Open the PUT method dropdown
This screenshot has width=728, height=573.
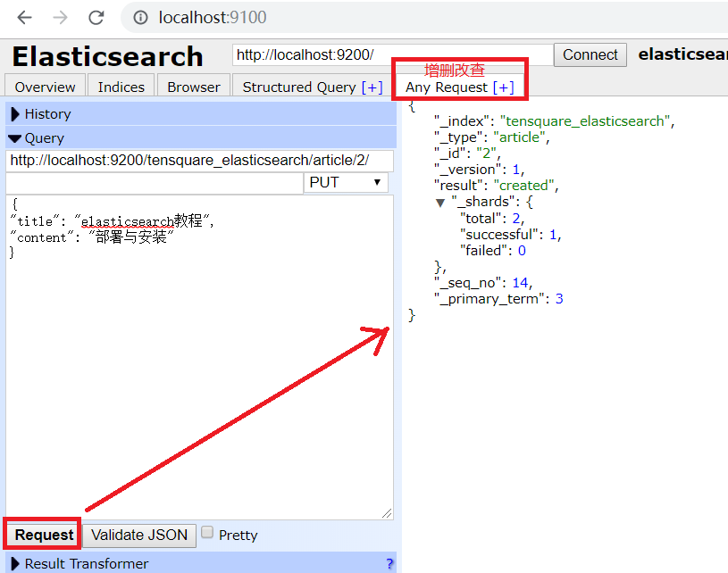346,183
